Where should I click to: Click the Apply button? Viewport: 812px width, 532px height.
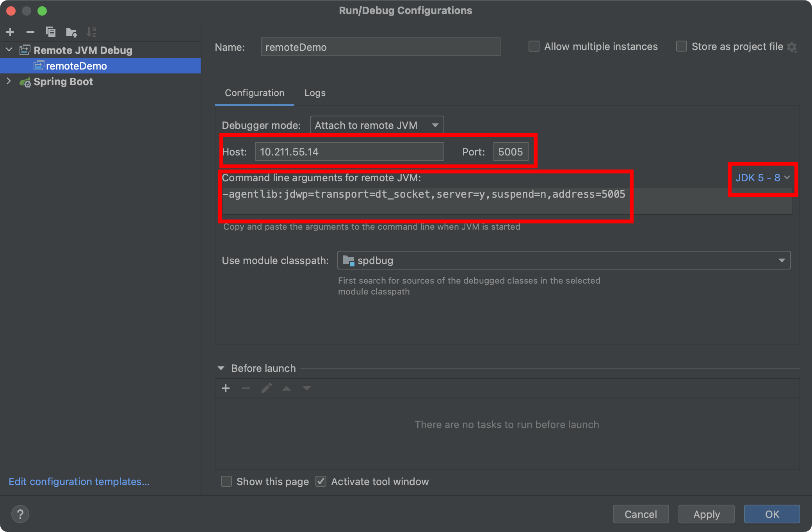click(706, 514)
